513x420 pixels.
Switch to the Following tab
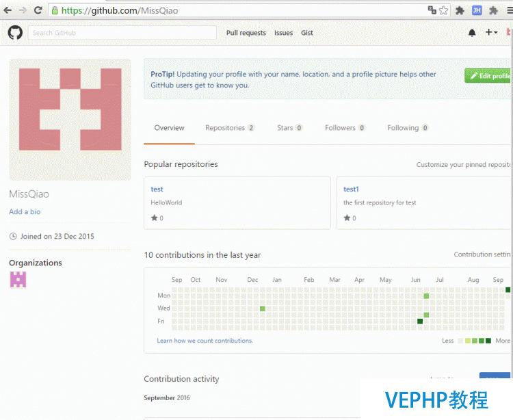point(408,128)
